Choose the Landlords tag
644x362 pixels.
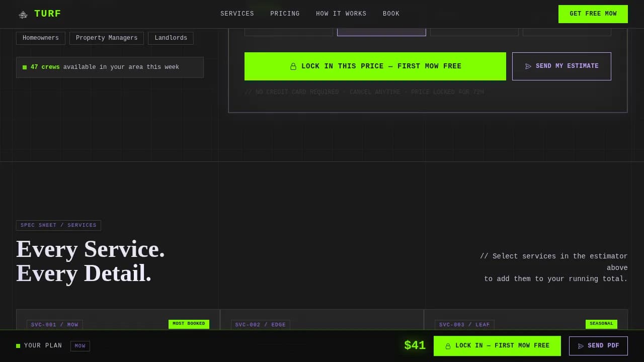[x=171, y=38]
